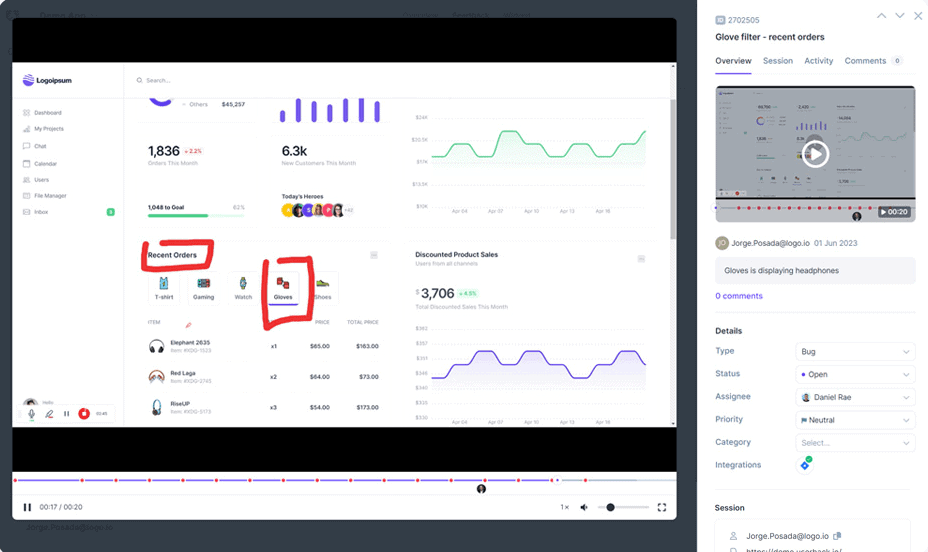The height and width of the screenshot is (552, 928).
Task: Mute the video with the speaker icon
Action: coord(585,508)
